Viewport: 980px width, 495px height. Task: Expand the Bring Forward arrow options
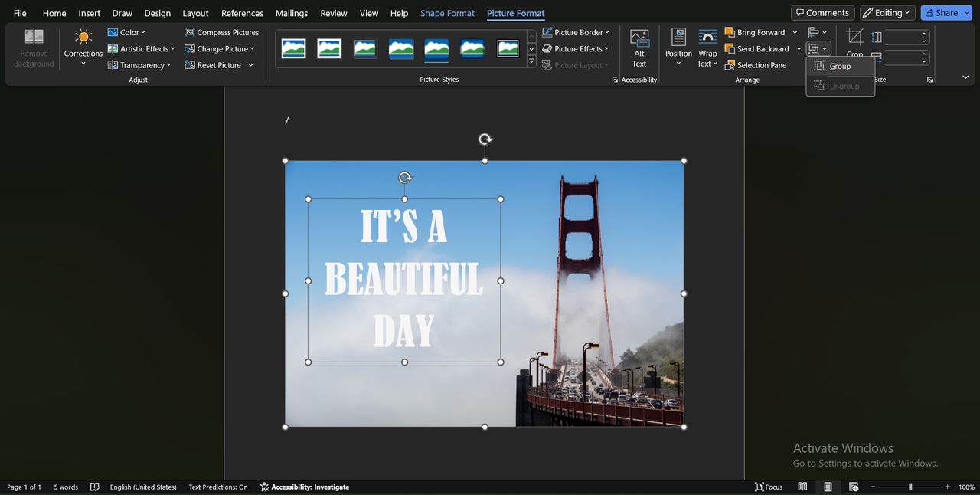point(795,32)
